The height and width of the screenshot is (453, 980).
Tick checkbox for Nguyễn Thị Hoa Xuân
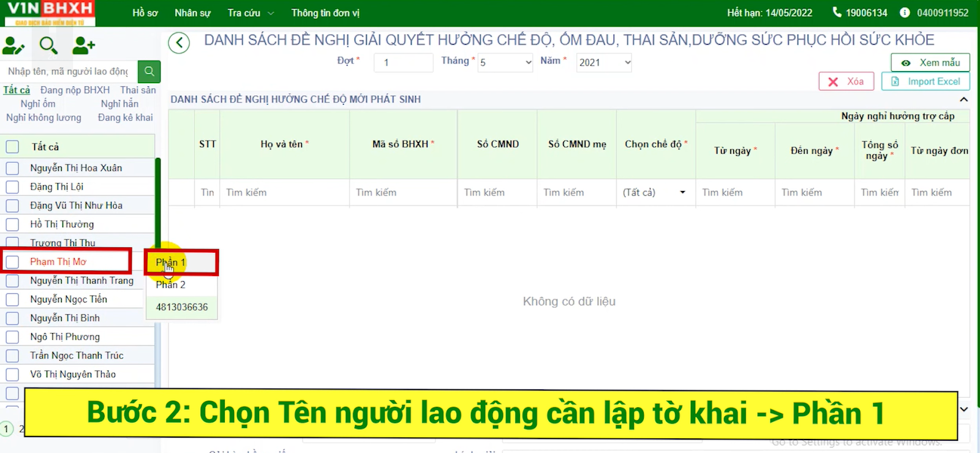tap(12, 168)
